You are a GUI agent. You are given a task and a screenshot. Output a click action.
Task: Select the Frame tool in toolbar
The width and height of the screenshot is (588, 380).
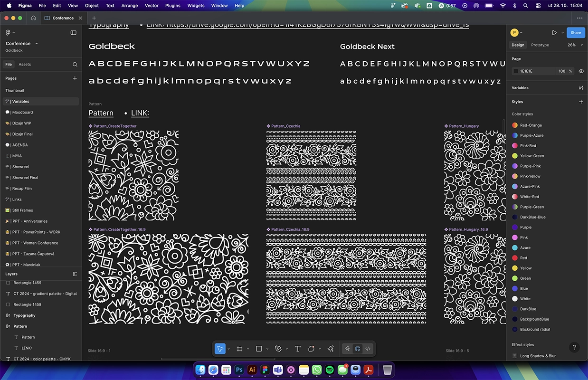tap(239, 349)
